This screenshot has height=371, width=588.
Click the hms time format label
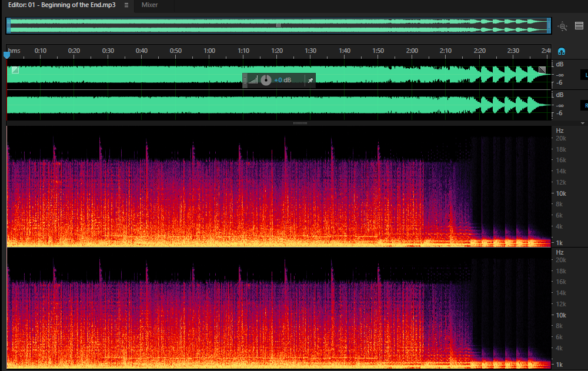(x=14, y=51)
